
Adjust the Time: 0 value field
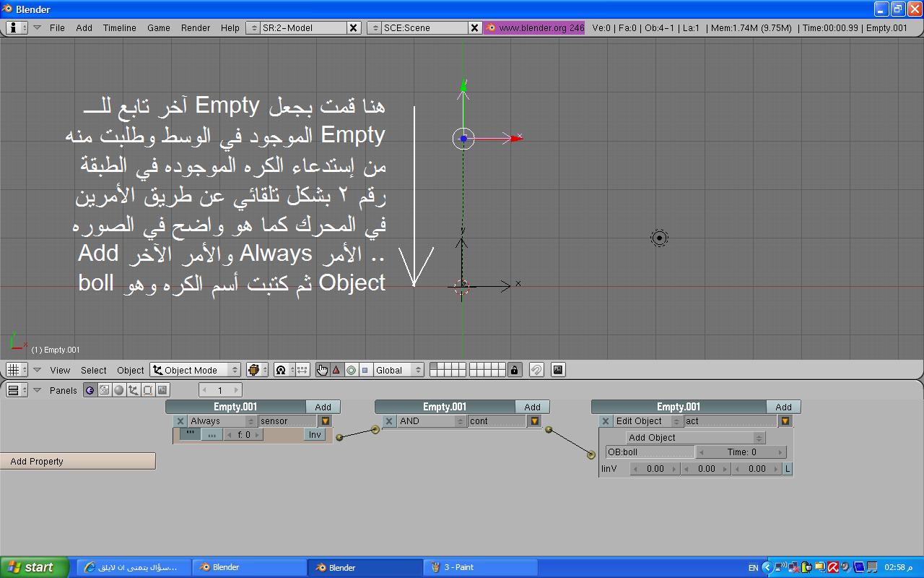(741, 452)
